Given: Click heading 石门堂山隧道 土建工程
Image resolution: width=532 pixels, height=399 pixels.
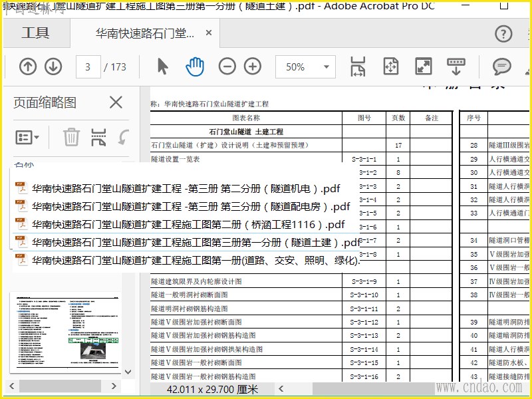Looking at the screenshot, I should pyautogui.click(x=246, y=132).
